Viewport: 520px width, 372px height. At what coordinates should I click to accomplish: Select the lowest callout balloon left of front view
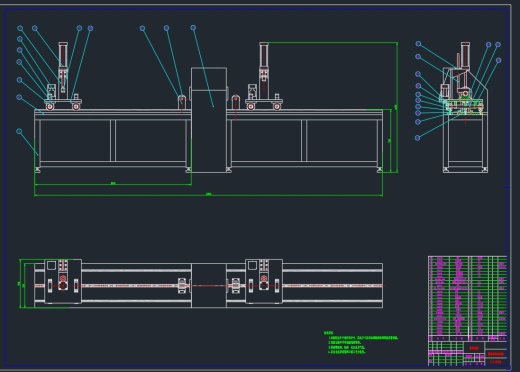pos(19,131)
